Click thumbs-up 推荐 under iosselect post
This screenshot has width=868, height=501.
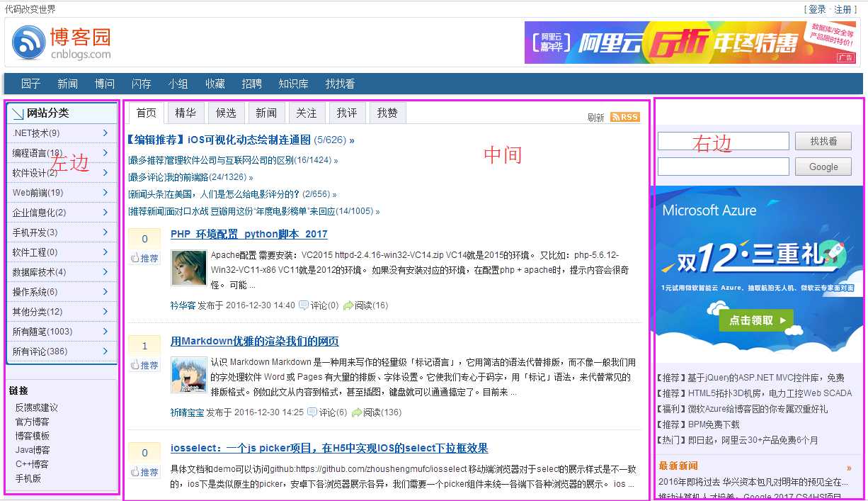(x=144, y=472)
